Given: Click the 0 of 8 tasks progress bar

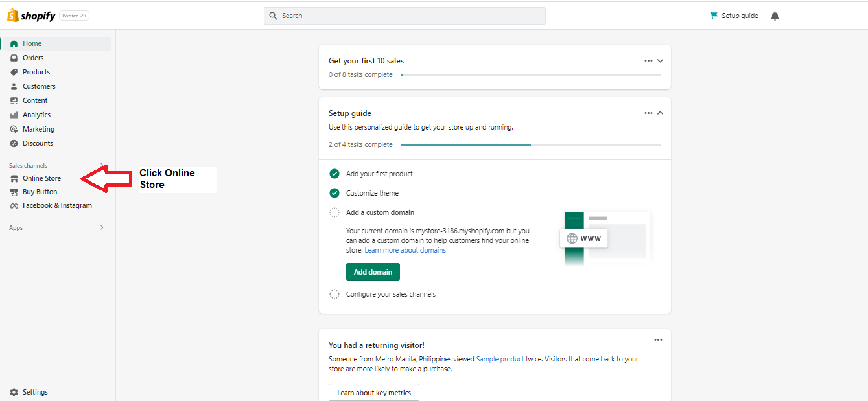Looking at the screenshot, I should [531, 74].
